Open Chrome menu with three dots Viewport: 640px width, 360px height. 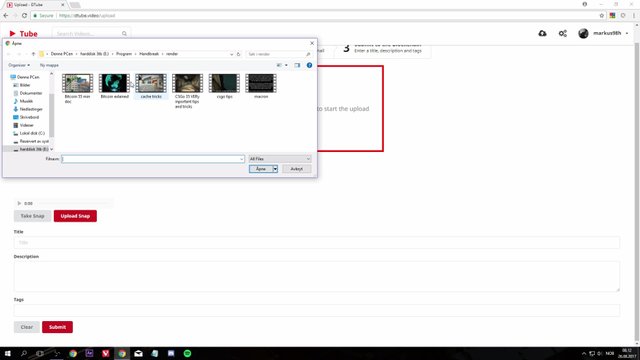pyautogui.click(x=634, y=16)
